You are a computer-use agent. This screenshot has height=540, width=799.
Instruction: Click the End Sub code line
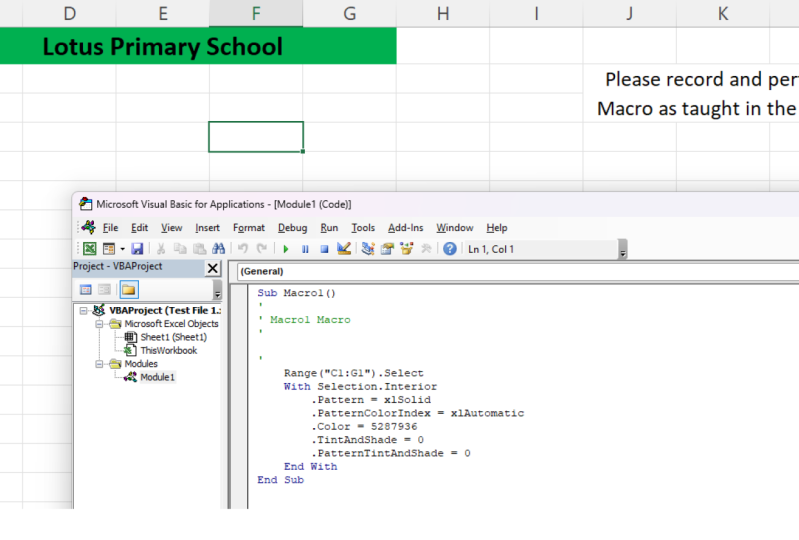coord(280,480)
